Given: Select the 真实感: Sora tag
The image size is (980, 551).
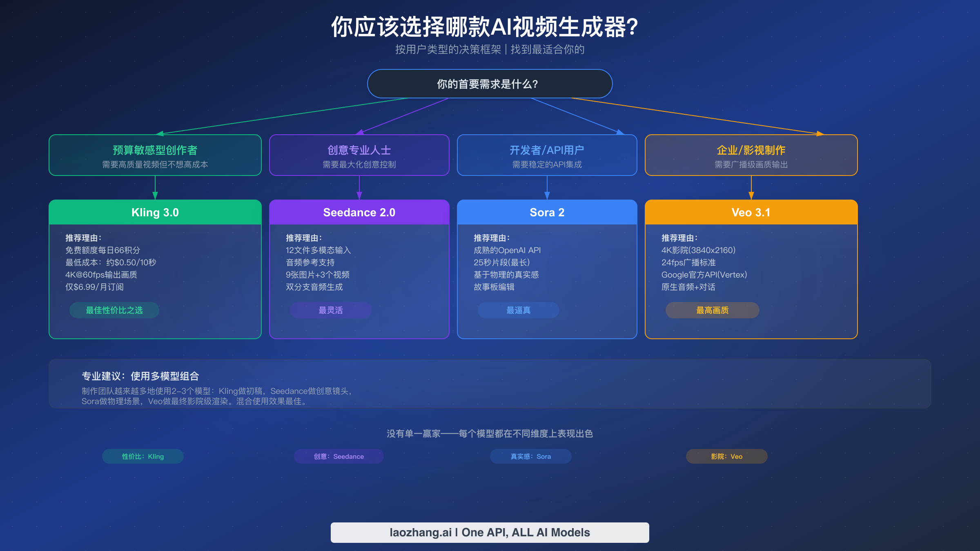Looking at the screenshot, I should [x=530, y=456].
